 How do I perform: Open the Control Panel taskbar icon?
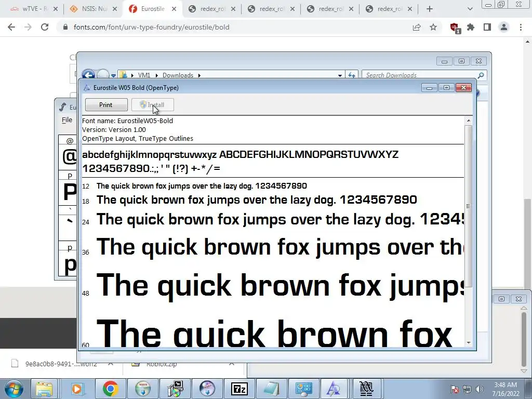[x=303, y=389]
